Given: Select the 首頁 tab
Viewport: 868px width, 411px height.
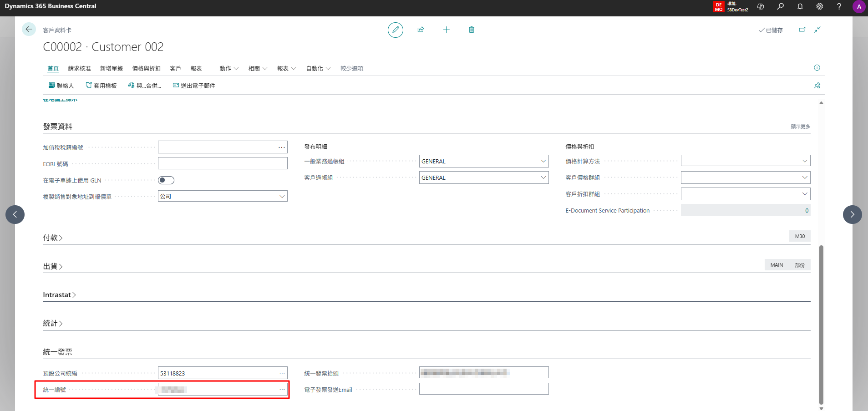Looking at the screenshot, I should pos(53,68).
